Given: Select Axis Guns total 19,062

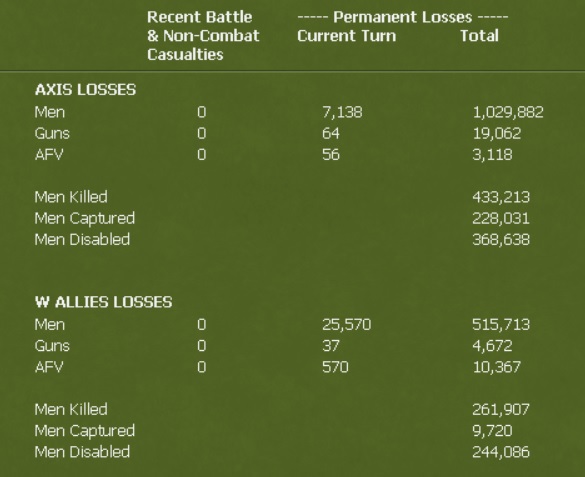Looking at the screenshot, I should coord(497,134).
